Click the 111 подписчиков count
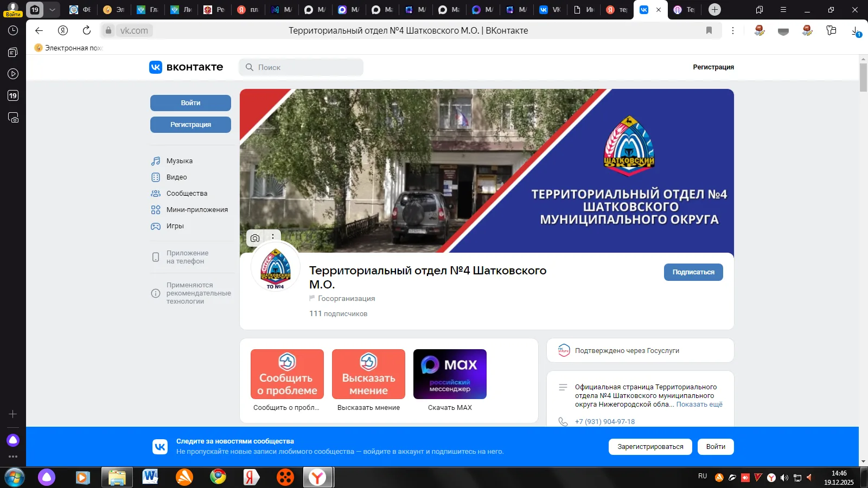The height and width of the screenshot is (488, 868). point(338,314)
